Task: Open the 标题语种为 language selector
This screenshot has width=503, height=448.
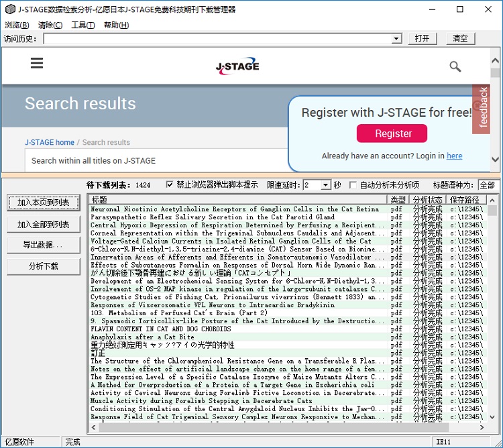Action: 488,185
